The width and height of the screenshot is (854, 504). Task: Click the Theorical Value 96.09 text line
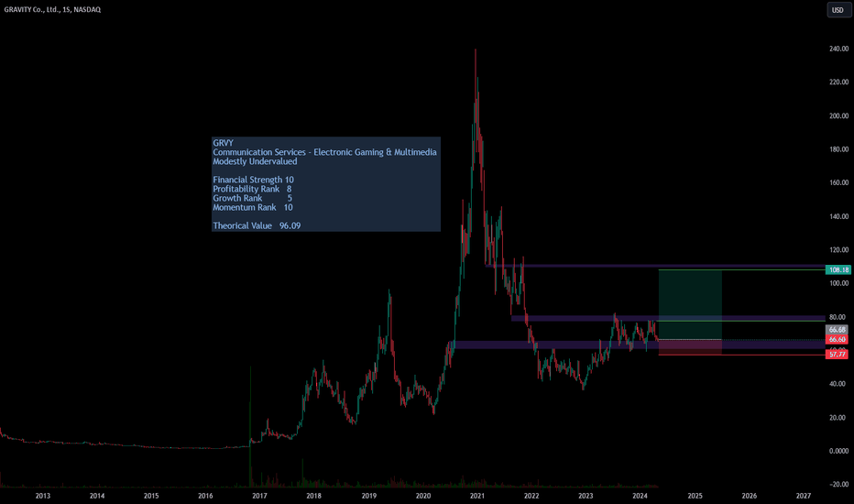257,225
